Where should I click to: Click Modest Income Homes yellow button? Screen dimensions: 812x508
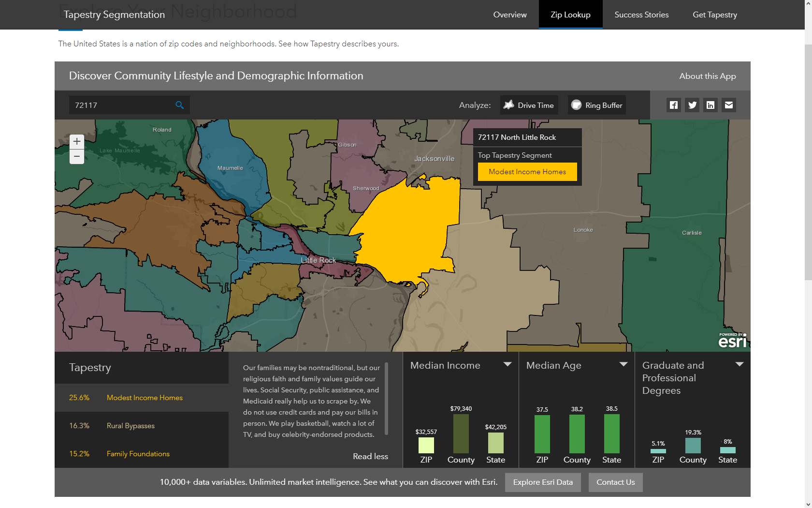(x=527, y=172)
